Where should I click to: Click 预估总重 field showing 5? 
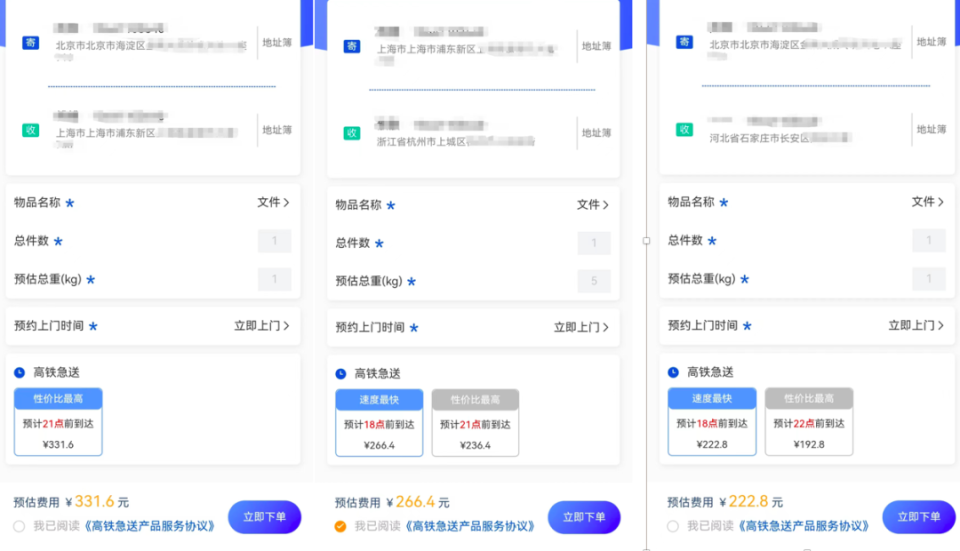point(594,281)
